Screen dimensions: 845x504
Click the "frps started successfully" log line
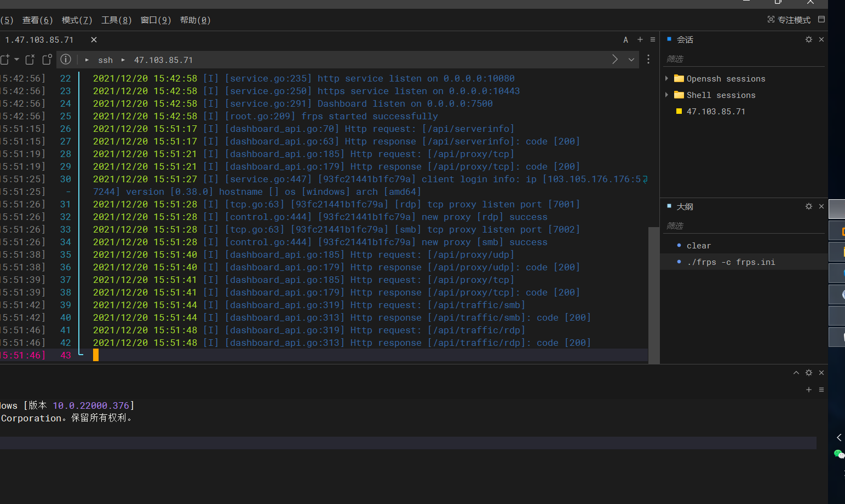coord(370,117)
